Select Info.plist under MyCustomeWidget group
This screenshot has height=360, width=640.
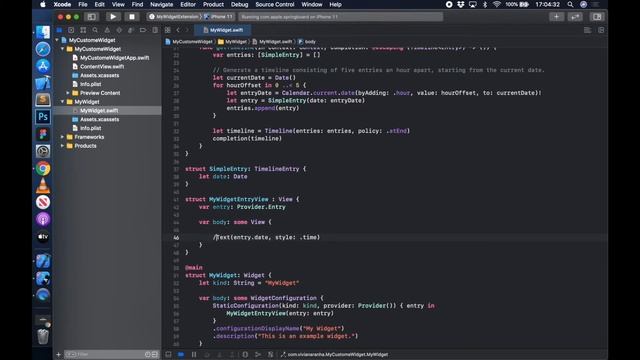tap(90, 84)
